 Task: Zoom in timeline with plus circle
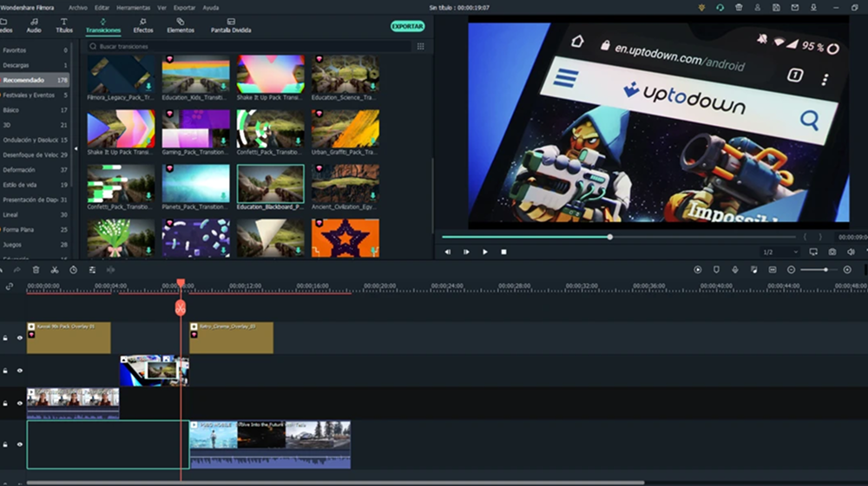(847, 270)
